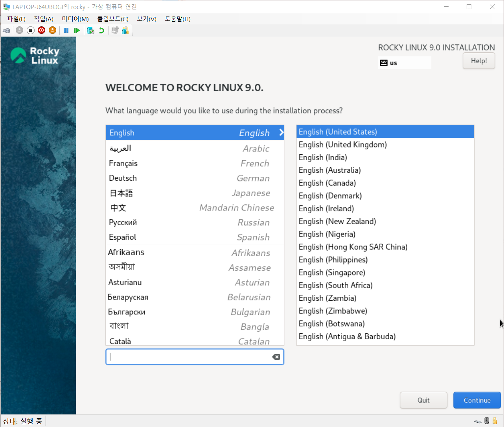
Task: Select Deutsch (German) language
Action: tap(195, 178)
